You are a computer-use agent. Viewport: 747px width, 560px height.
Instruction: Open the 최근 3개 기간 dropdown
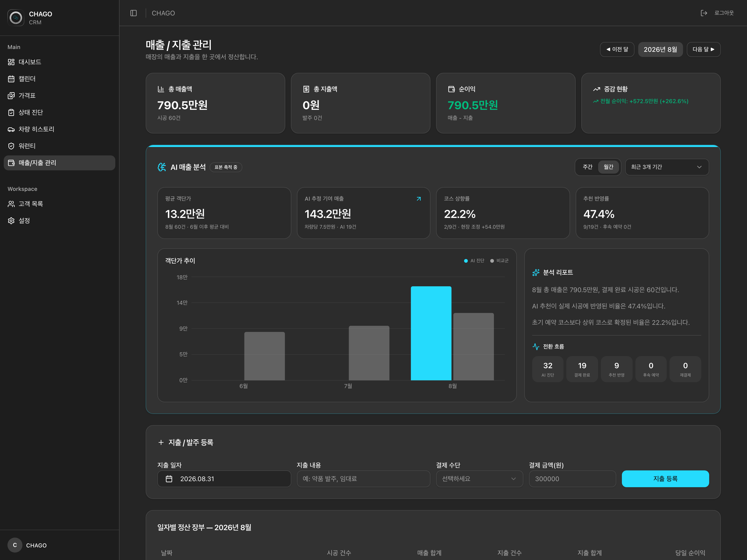tap(667, 167)
